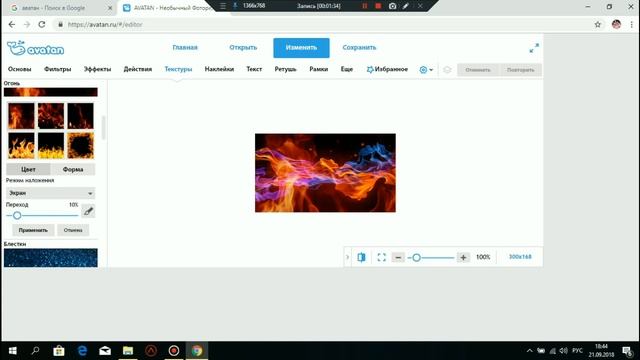The width and height of the screenshot is (640, 360).
Task: Pause the screen recording
Action: [364, 6]
